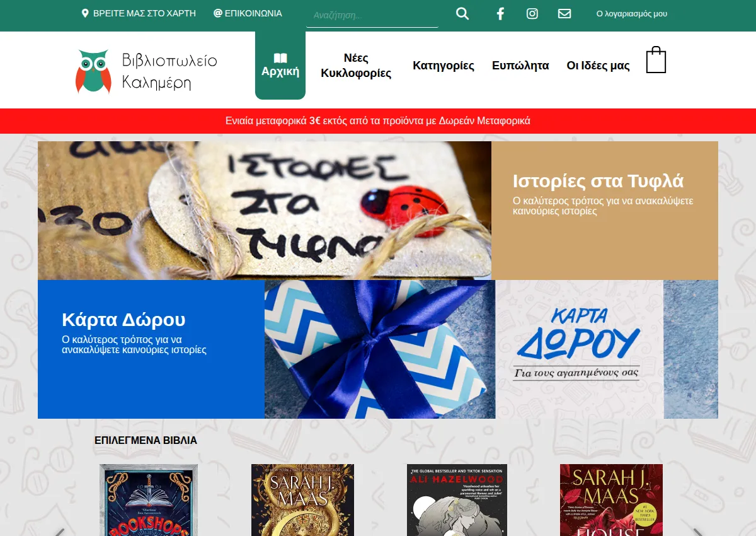This screenshot has height=536, width=756.
Task: Open the Bookshops book cover
Action: click(x=149, y=500)
